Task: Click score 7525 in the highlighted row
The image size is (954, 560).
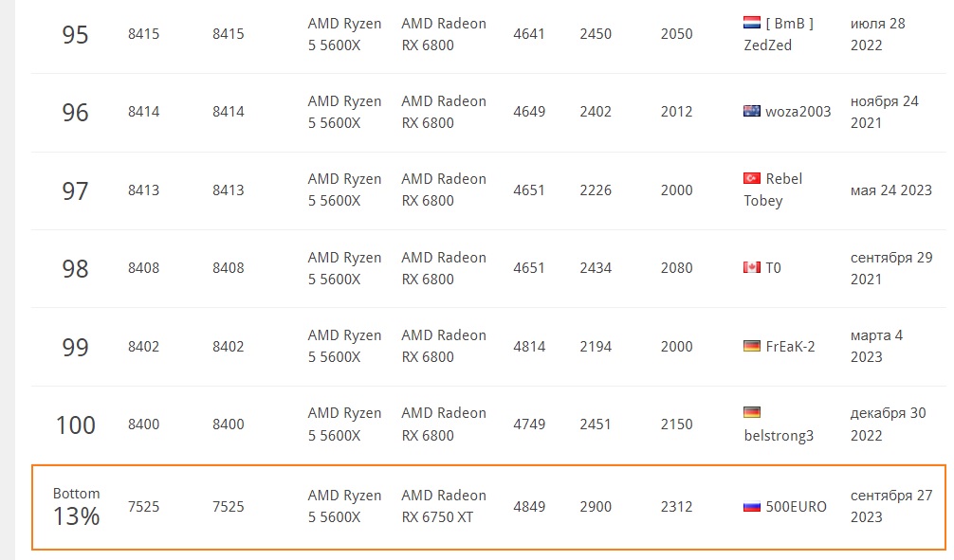Action: pyautogui.click(x=144, y=507)
